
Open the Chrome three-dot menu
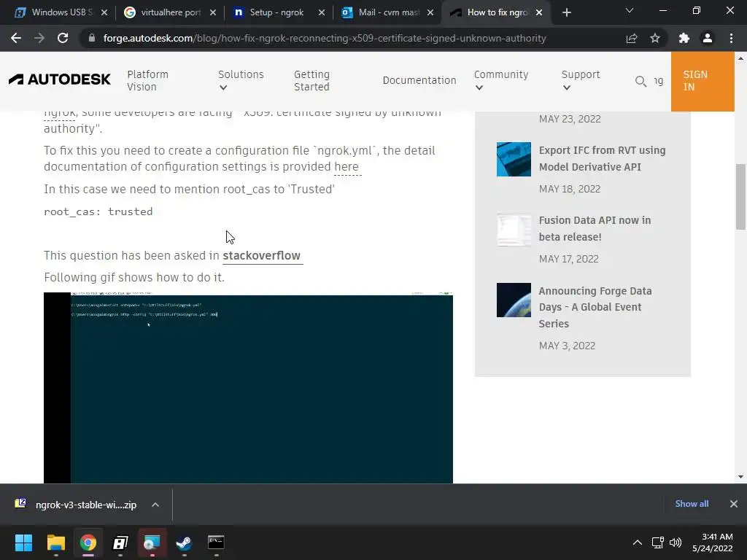(x=731, y=38)
